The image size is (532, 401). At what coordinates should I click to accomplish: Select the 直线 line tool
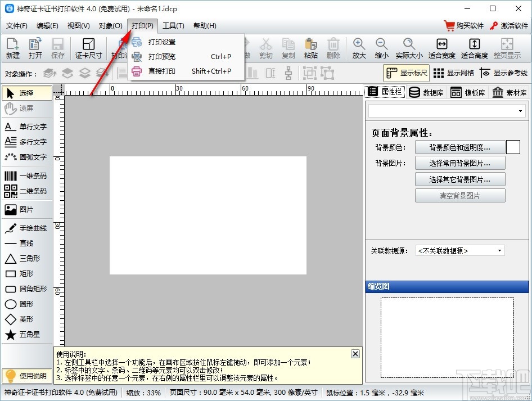27,244
